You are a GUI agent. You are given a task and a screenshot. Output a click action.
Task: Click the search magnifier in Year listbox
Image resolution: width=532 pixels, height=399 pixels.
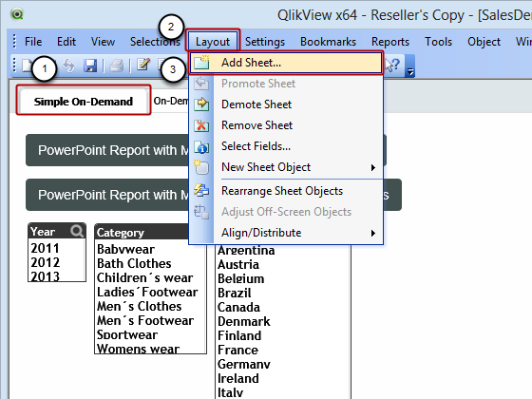pyautogui.click(x=77, y=231)
